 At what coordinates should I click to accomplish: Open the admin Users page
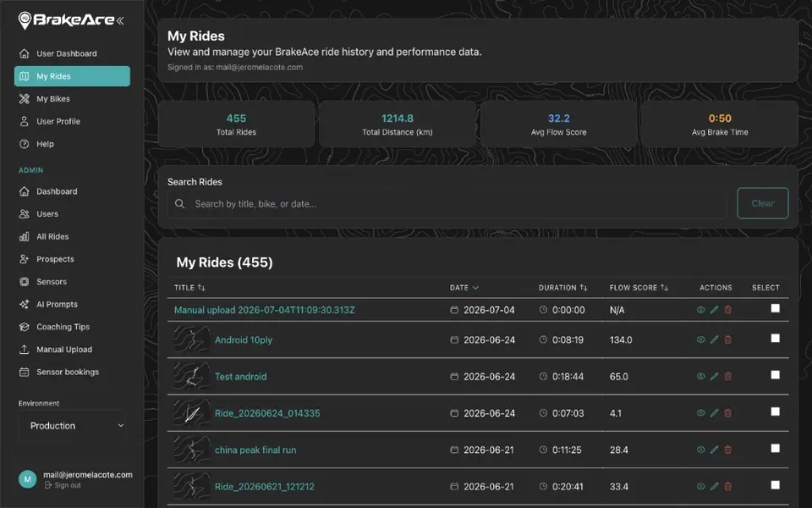point(72,213)
